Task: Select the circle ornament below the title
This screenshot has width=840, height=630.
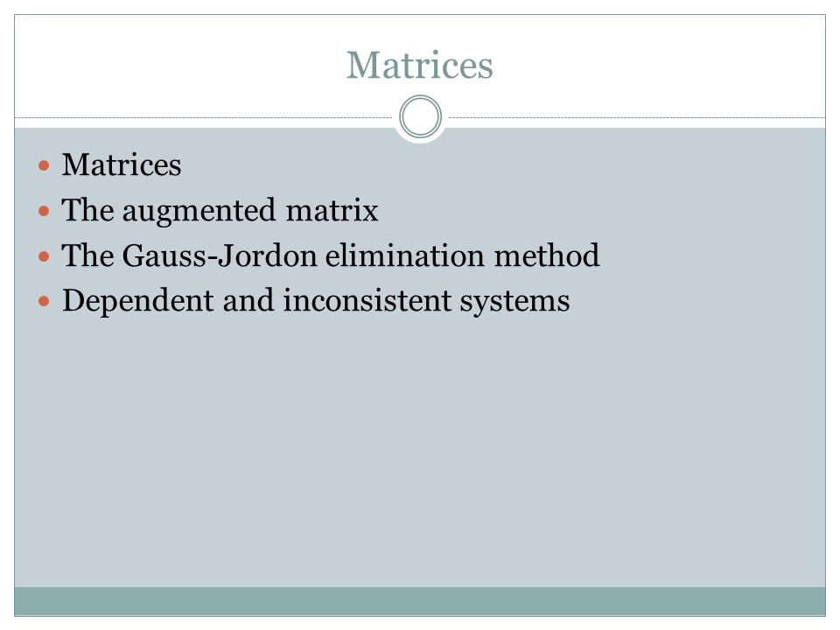Action: click(x=421, y=116)
